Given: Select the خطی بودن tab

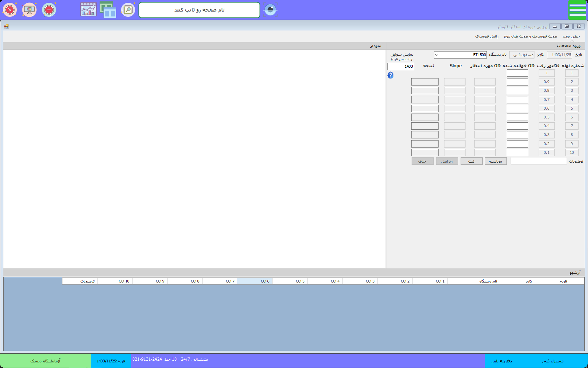Looking at the screenshot, I should [x=571, y=36].
